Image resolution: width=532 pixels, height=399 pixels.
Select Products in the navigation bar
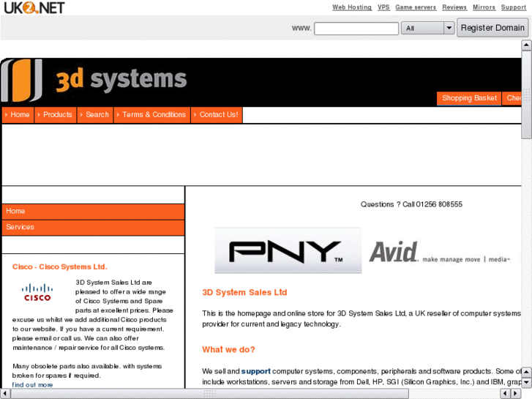pyautogui.click(x=56, y=115)
